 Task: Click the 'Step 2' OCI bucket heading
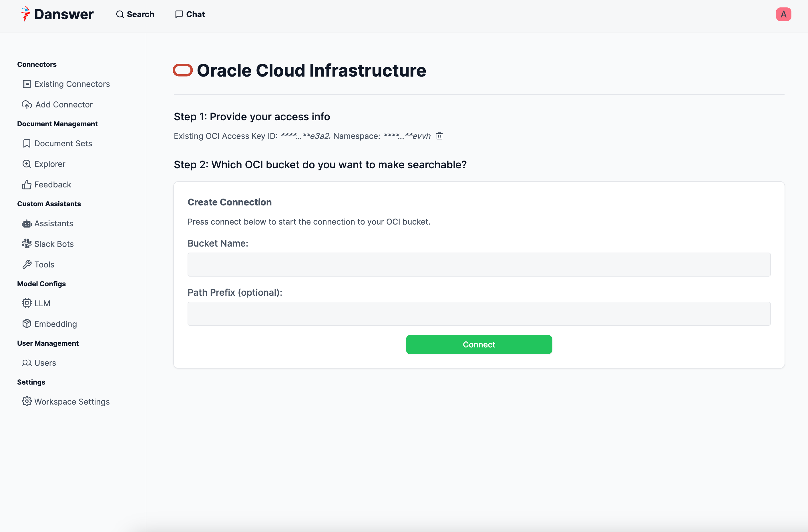click(320, 165)
